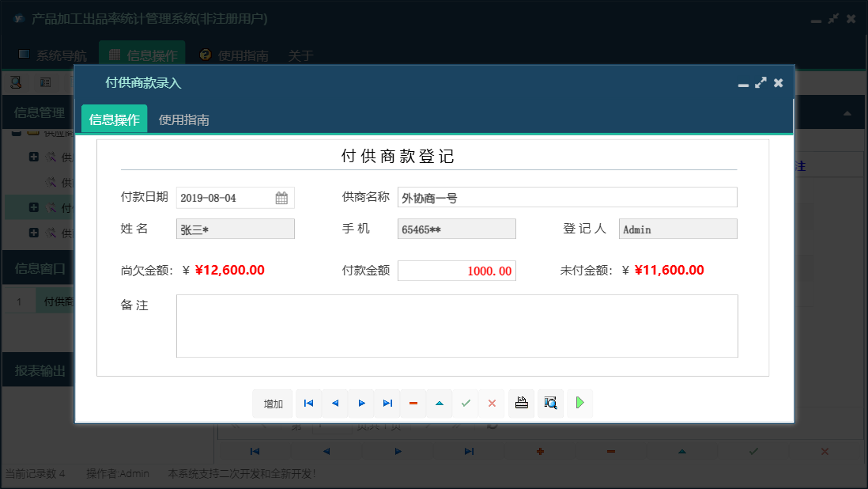The image size is (868, 489).
Task: Cancel changes with the red X icon
Action: click(x=492, y=404)
